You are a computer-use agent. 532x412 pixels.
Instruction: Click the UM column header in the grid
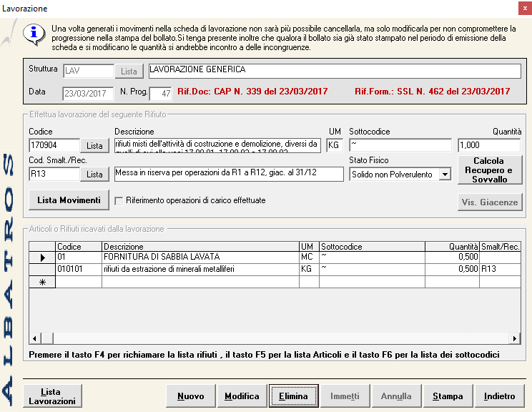click(309, 247)
